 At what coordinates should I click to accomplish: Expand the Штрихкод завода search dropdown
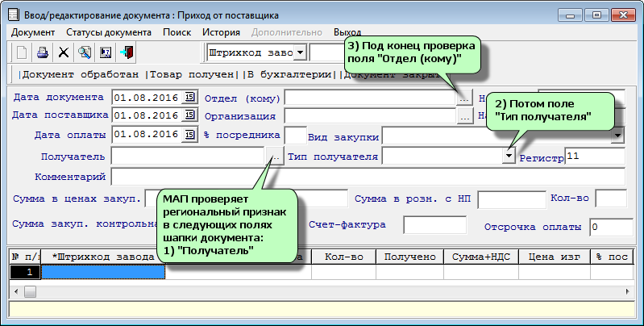[x=300, y=52]
